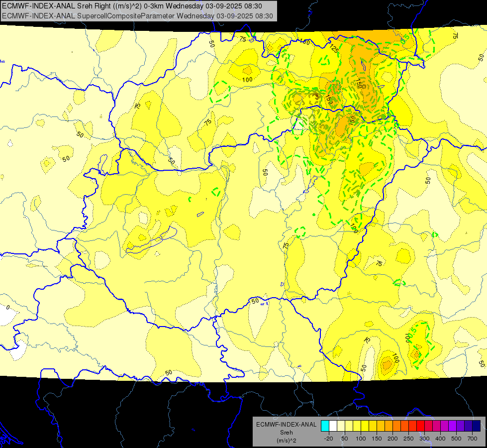Click the SupercellCompositeParameter title line
The width and height of the screenshot is (487, 448).
pos(137,16)
